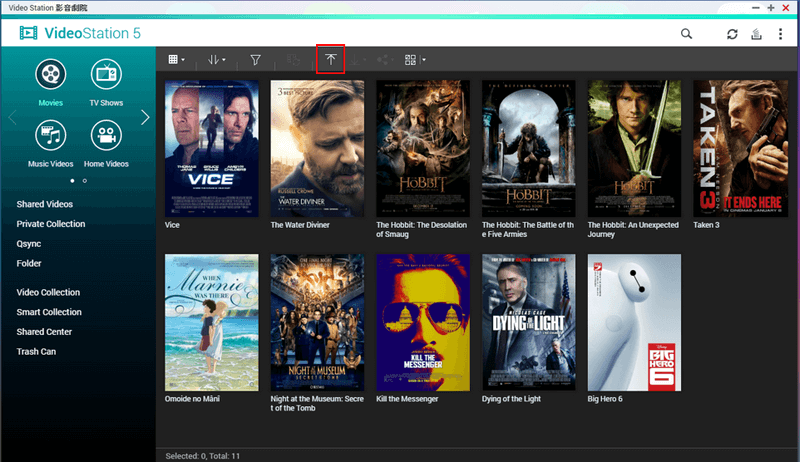The height and width of the screenshot is (462, 800).
Task: Select The Battle of the Five Armies poster
Action: 529,148
